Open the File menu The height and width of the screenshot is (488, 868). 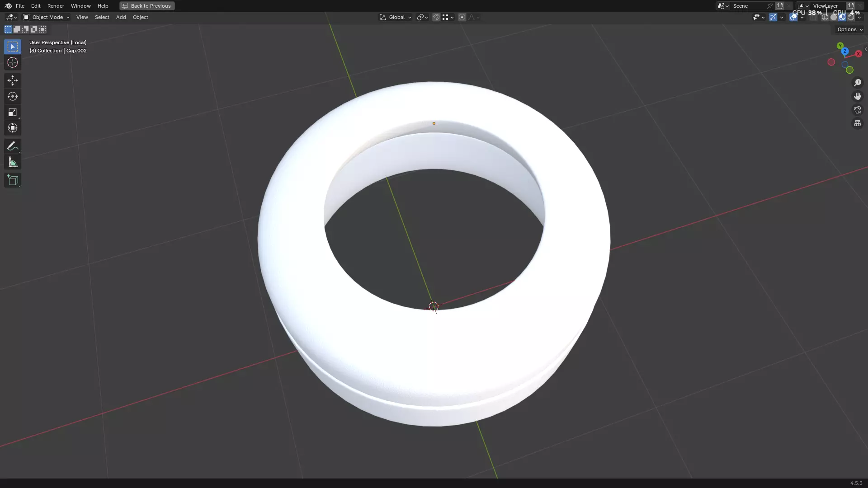[x=20, y=6]
